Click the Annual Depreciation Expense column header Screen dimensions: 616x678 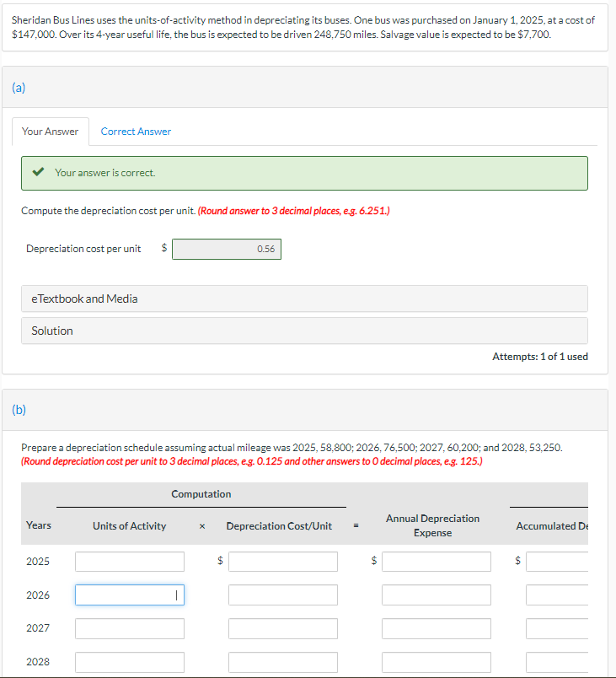[x=432, y=525]
